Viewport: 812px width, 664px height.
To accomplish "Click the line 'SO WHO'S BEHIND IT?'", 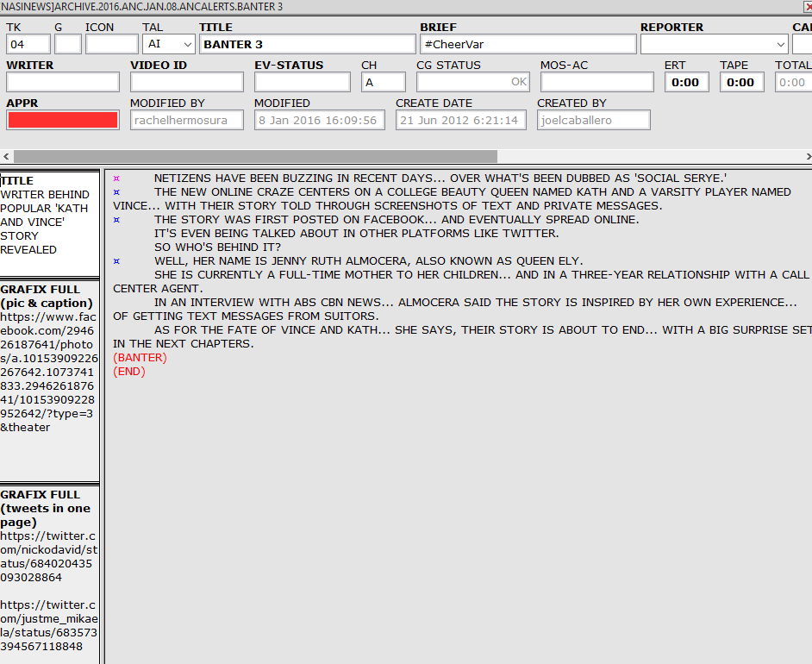I will coord(217,247).
